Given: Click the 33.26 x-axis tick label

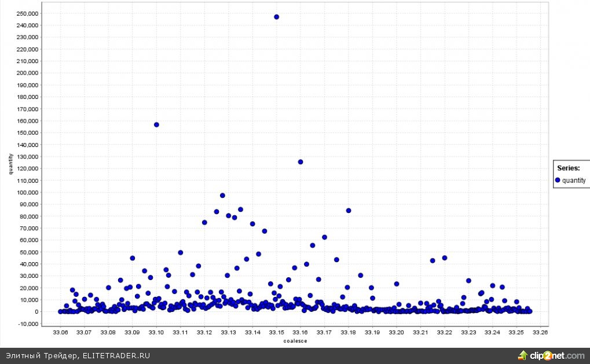Looking at the screenshot, I should (540, 333).
